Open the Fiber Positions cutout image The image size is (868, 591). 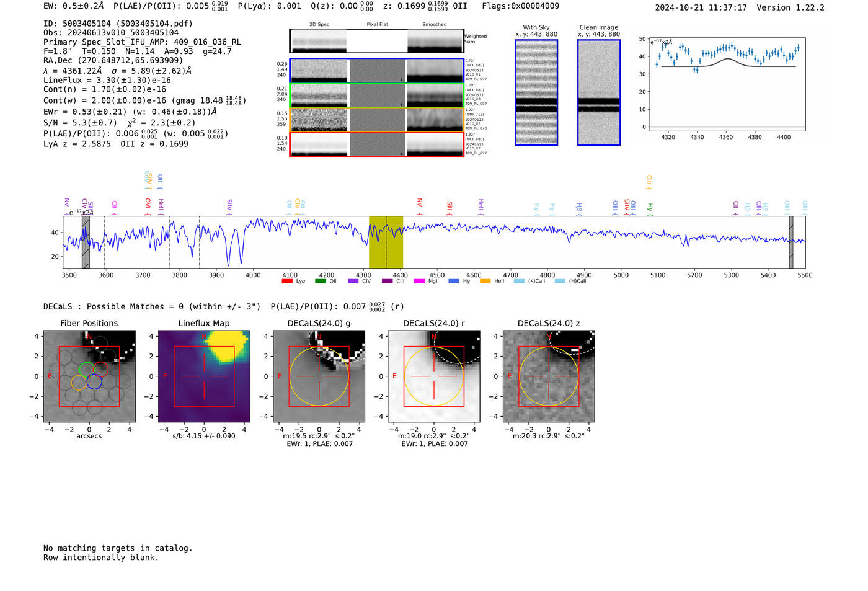[89, 376]
